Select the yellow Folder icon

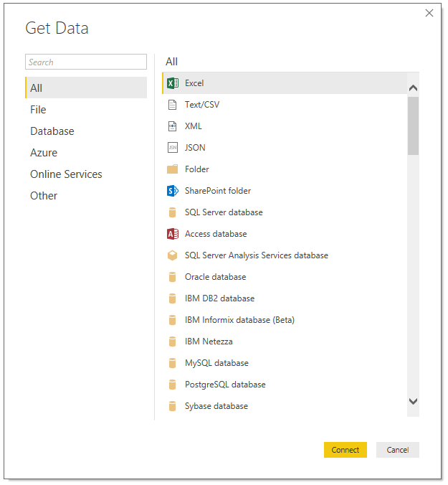173,169
